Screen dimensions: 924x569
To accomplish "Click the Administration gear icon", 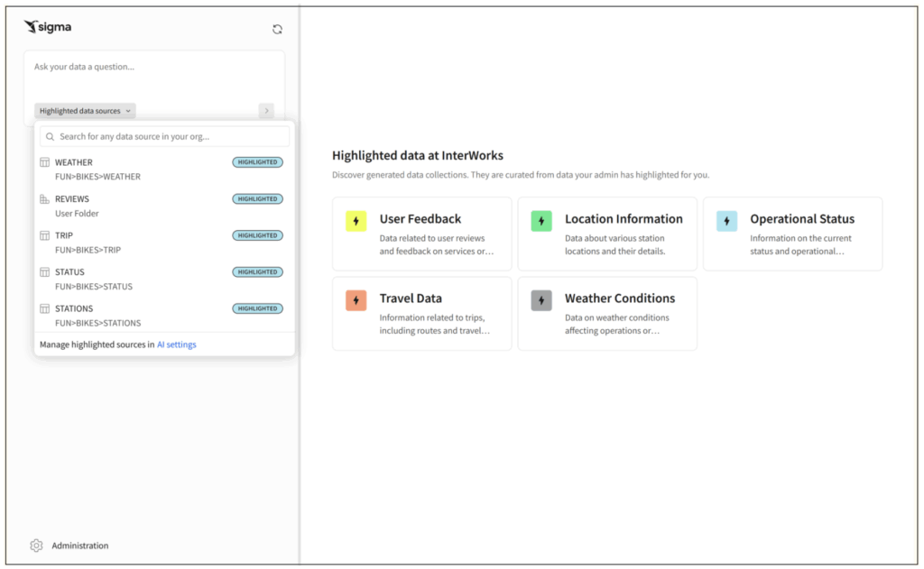I will coord(36,546).
